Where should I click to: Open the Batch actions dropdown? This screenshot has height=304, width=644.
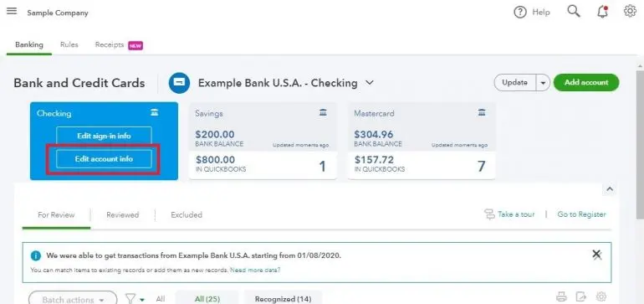coord(73,300)
